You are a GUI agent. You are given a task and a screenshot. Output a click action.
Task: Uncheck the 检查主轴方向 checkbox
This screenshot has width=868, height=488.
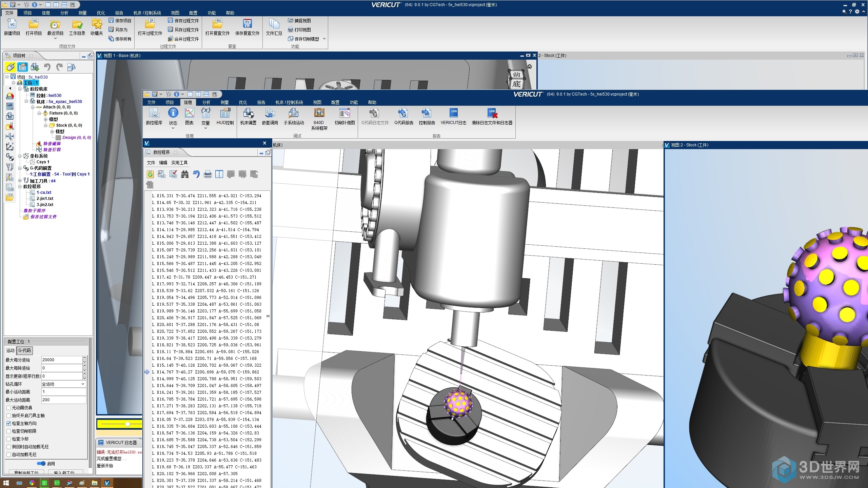9,423
